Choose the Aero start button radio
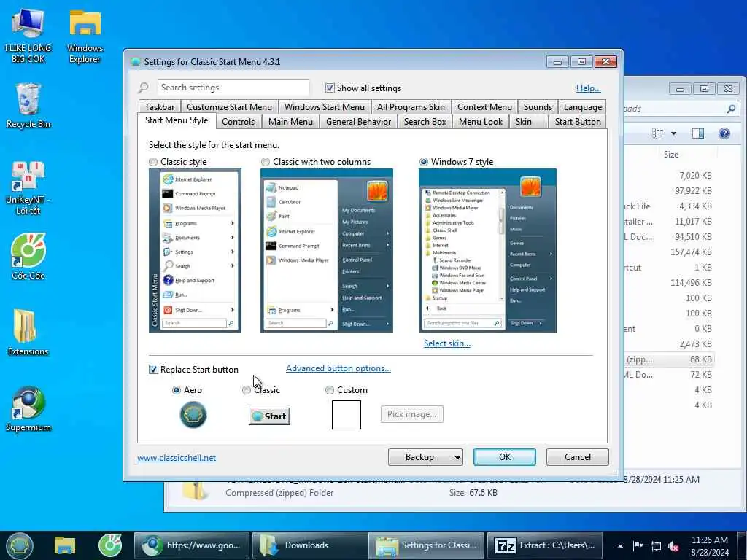The width and height of the screenshot is (747, 560). tap(177, 390)
